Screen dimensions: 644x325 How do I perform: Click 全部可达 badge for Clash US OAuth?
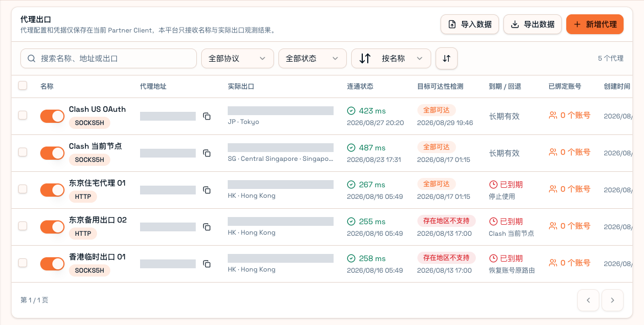[437, 110]
